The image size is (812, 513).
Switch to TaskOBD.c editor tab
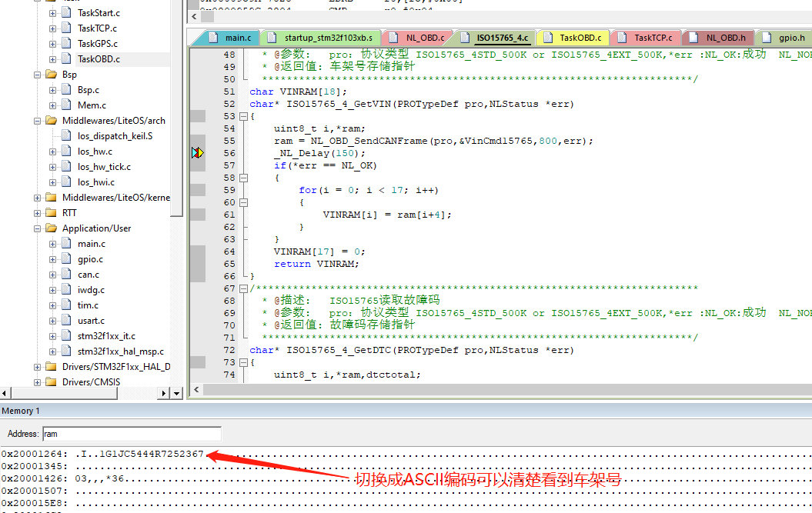pyautogui.click(x=573, y=38)
